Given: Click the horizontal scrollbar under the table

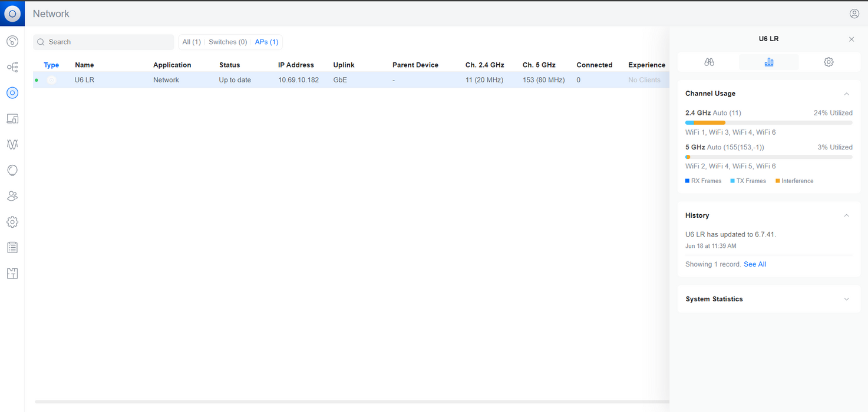Looking at the screenshot, I should pyautogui.click(x=352, y=402).
